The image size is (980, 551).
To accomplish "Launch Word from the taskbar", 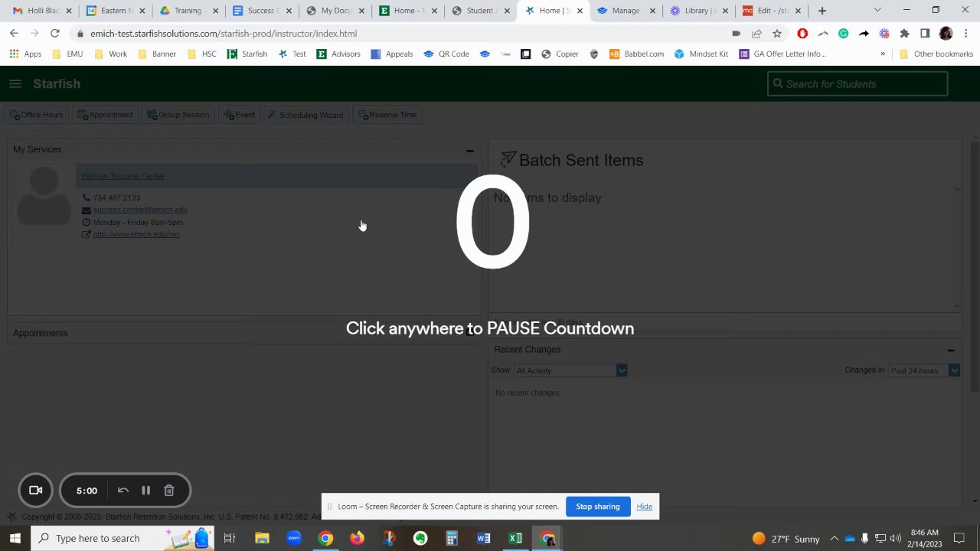I will tap(483, 538).
